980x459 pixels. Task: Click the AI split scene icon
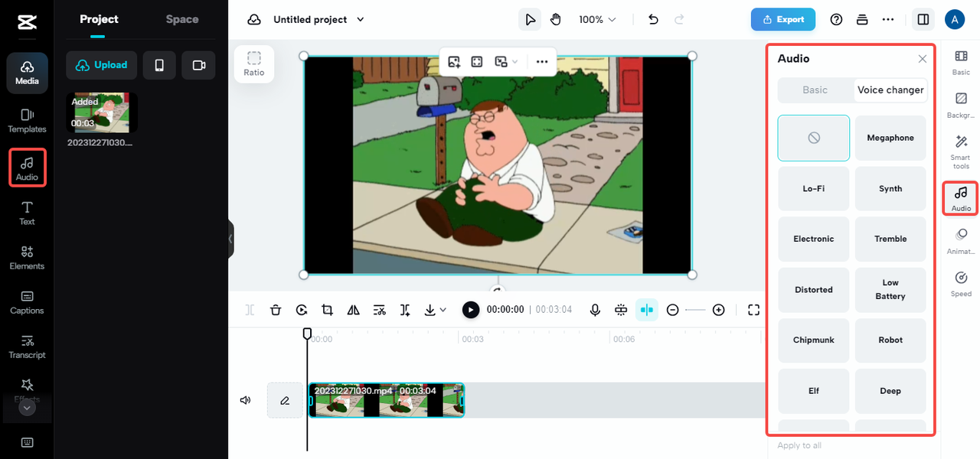[x=405, y=310]
